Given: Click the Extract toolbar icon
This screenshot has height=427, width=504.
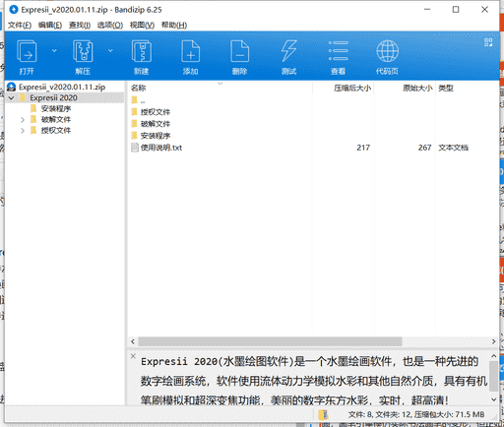Looking at the screenshot, I should click(x=83, y=51).
